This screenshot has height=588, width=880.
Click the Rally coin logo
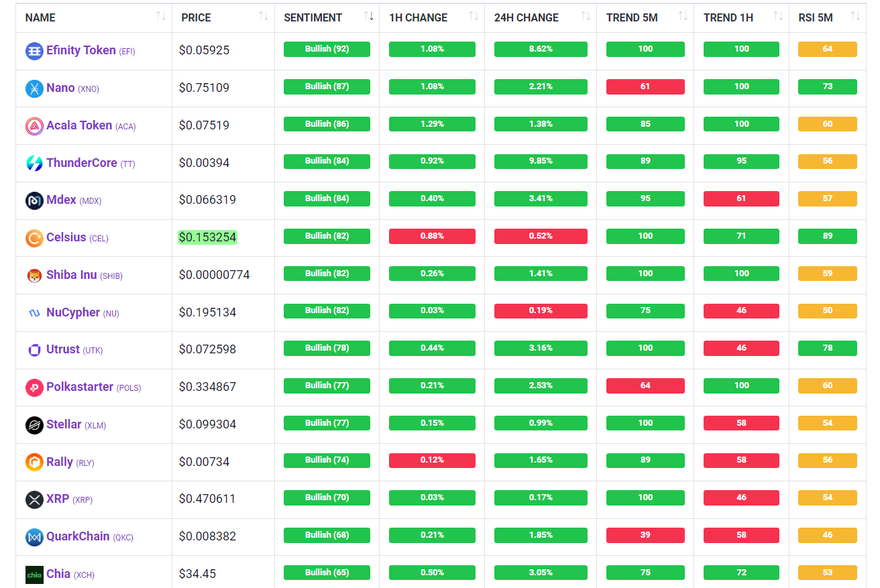click(x=34, y=462)
